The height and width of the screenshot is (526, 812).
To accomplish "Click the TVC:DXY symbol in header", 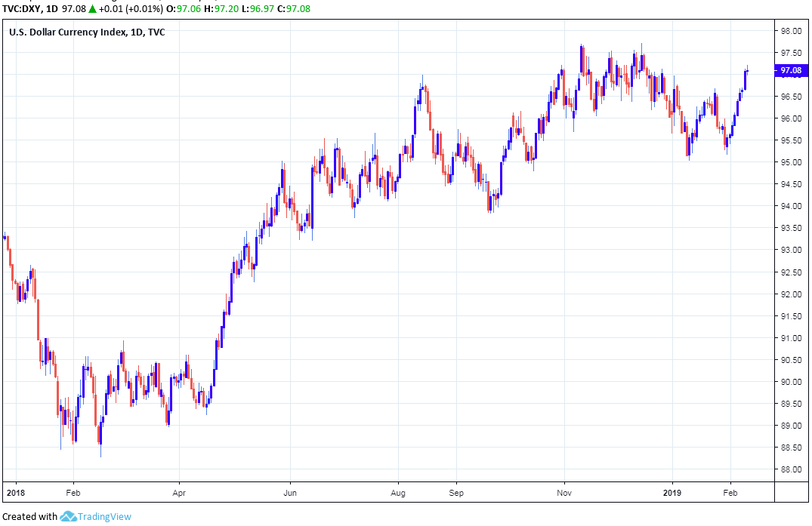I will [22, 8].
